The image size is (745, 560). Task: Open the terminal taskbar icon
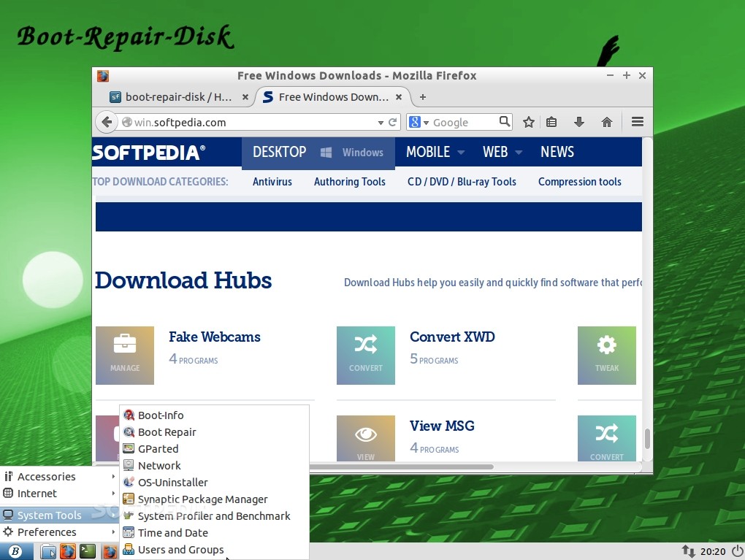pyautogui.click(x=88, y=551)
